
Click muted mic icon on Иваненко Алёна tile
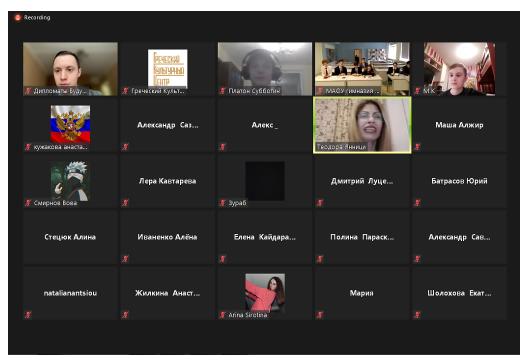[125, 259]
